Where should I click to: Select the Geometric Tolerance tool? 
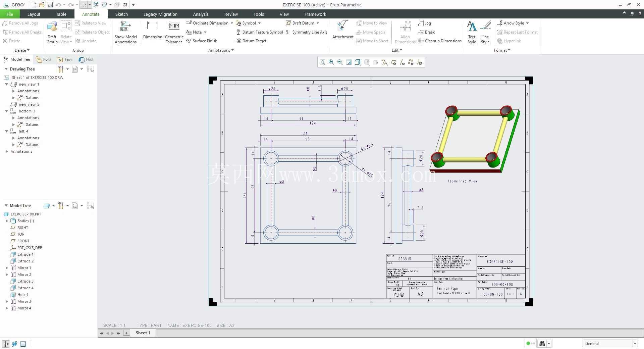174,32
